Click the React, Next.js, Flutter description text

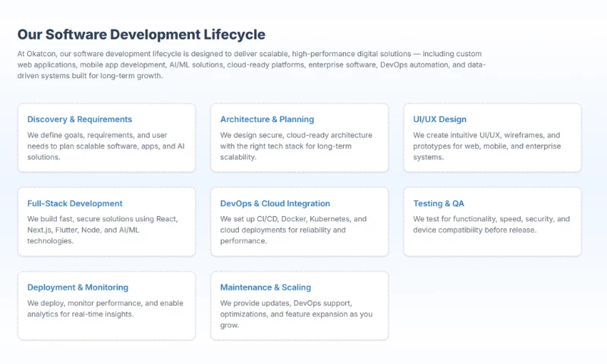point(102,230)
